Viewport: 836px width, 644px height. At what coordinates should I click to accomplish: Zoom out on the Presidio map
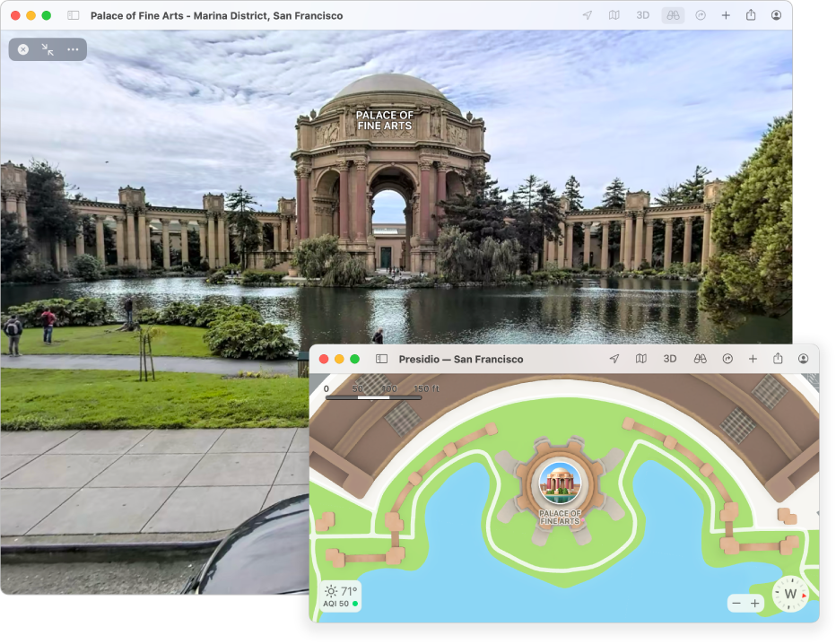[x=736, y=604]
